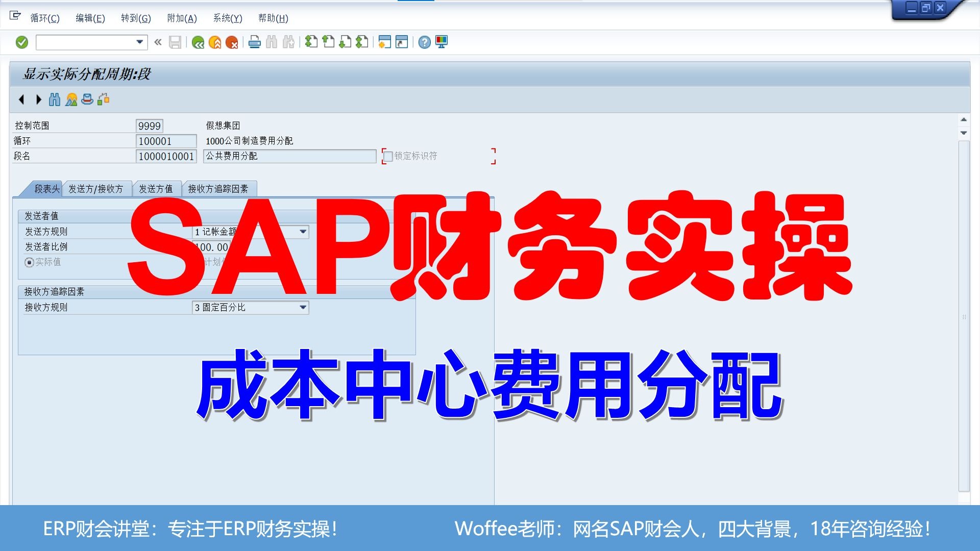
Task: Click the green checkmark Enter button
Action: click(x=21, y=42)
